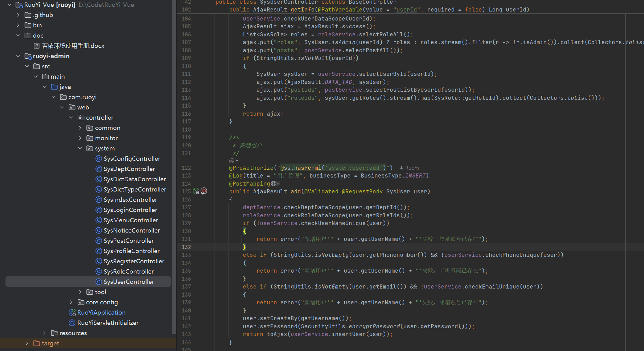Collapse the system package
The image size is (644, 351).
(x=80, y=148)
